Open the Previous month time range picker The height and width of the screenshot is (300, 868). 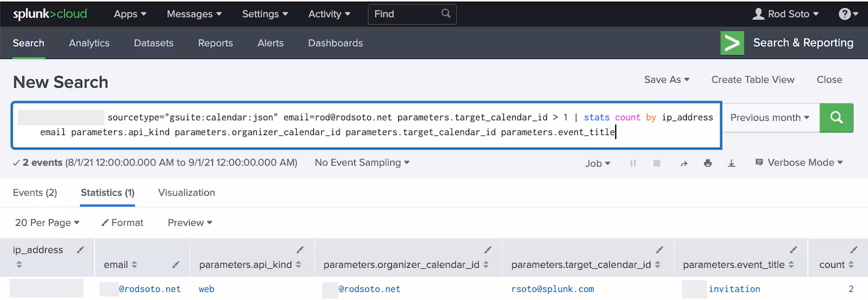coord(770,117)
